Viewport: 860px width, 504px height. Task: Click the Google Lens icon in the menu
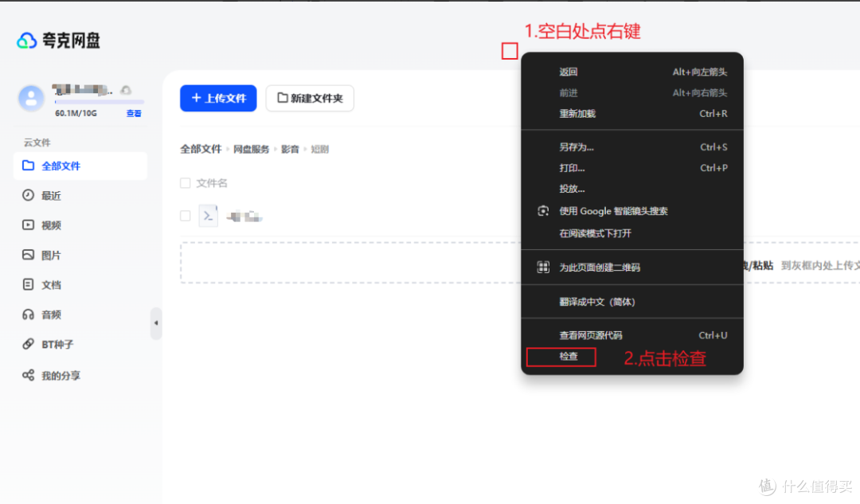pos(543,211)
